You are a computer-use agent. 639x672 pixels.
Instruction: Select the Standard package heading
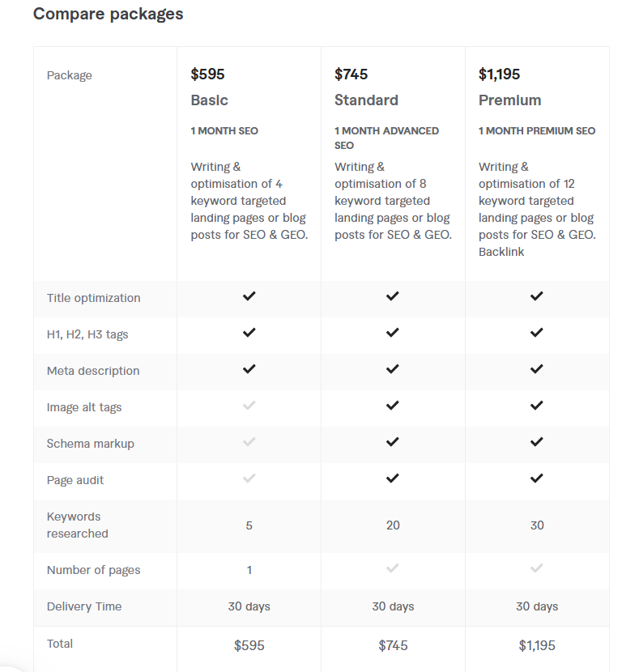[366, 100]
